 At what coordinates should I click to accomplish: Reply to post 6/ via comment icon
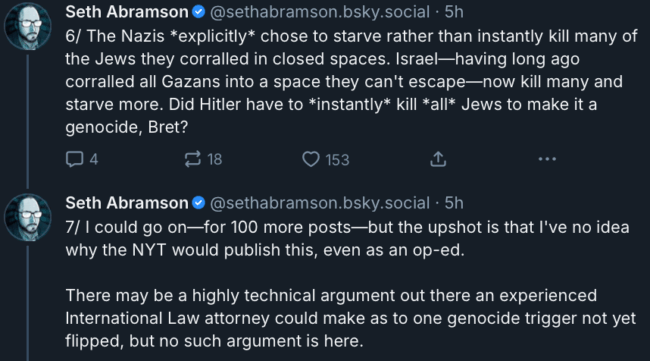75,160
